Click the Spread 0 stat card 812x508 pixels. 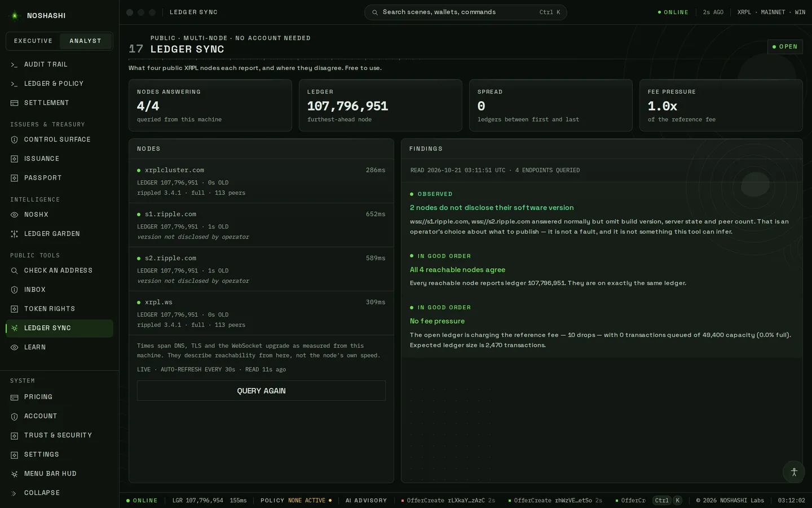551,106
